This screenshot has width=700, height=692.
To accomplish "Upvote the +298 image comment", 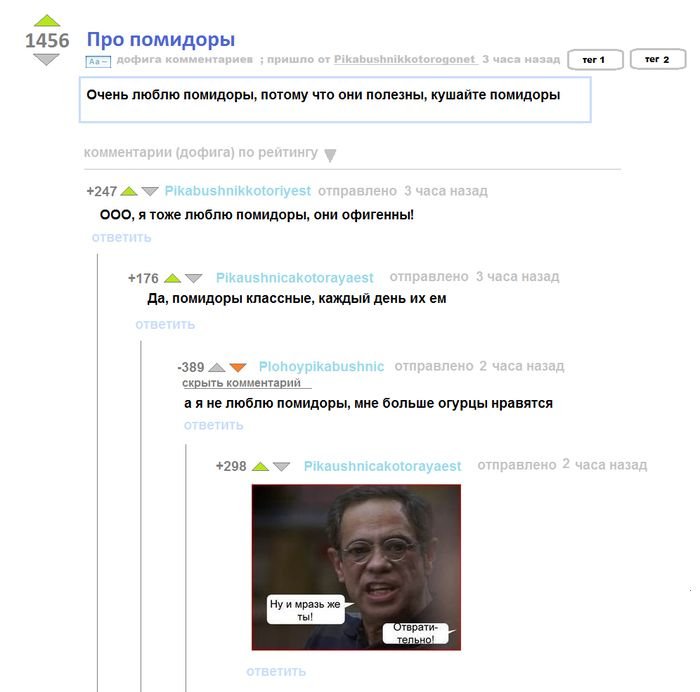I will [260, 467].
